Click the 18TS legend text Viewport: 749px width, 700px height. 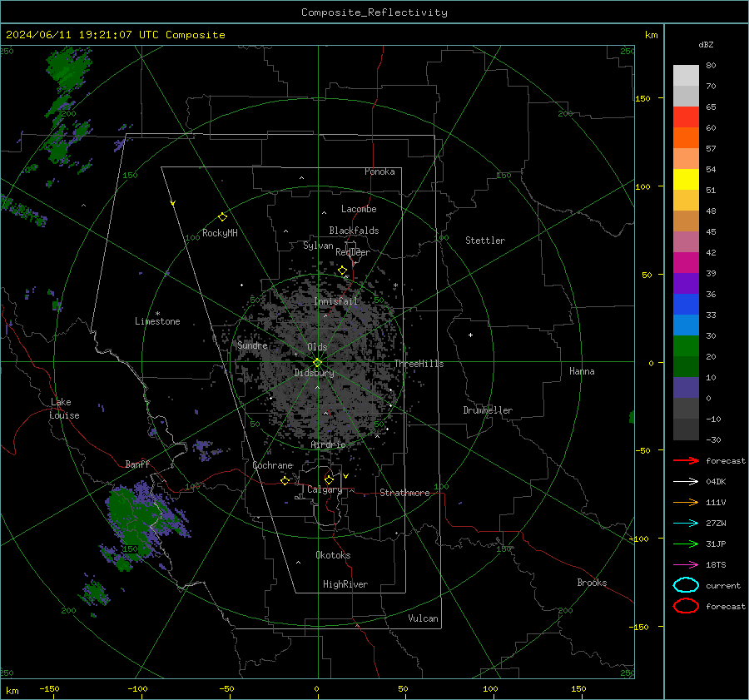tap(716, 565)
